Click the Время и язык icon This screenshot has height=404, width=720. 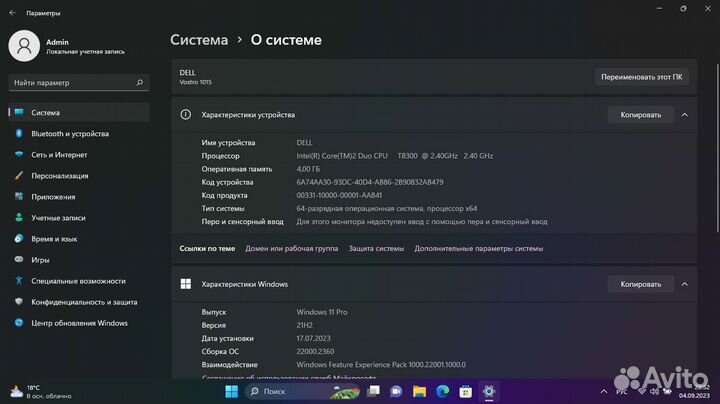[19, 239]
